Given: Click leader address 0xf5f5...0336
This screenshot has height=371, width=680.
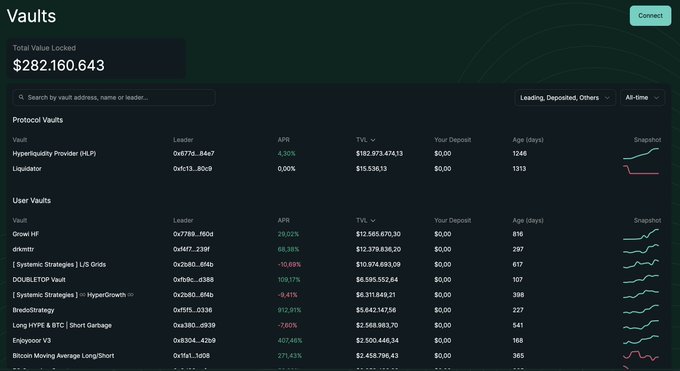Looking at the screenshot, I should point(193,310).
